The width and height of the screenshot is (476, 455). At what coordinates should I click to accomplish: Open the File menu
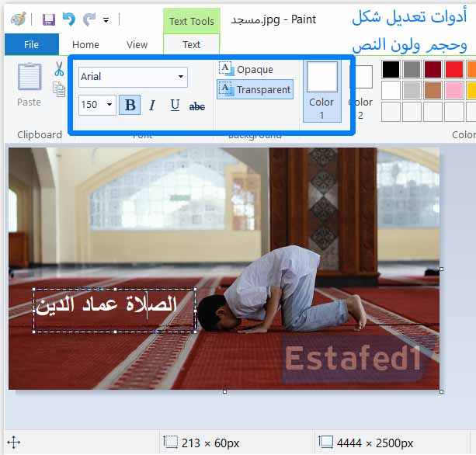coord(31,45)
